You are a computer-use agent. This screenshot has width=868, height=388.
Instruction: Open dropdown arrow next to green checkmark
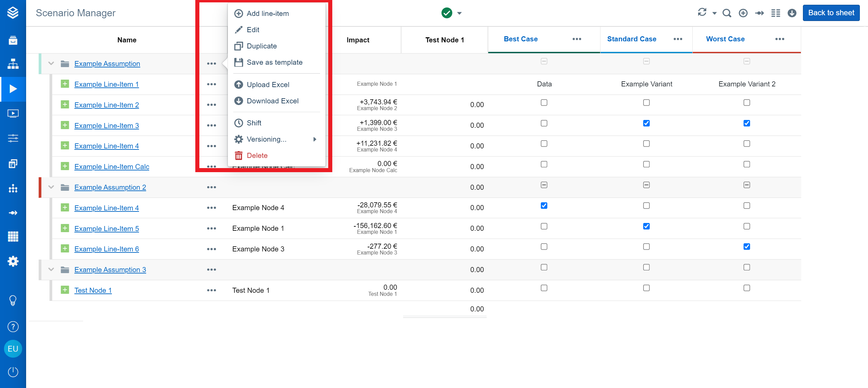click(x=459, y=13)
